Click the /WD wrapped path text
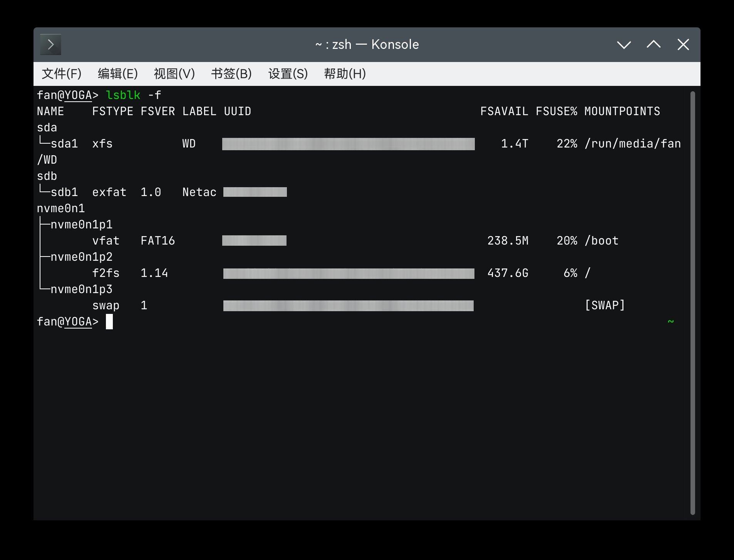 (47, 160)
